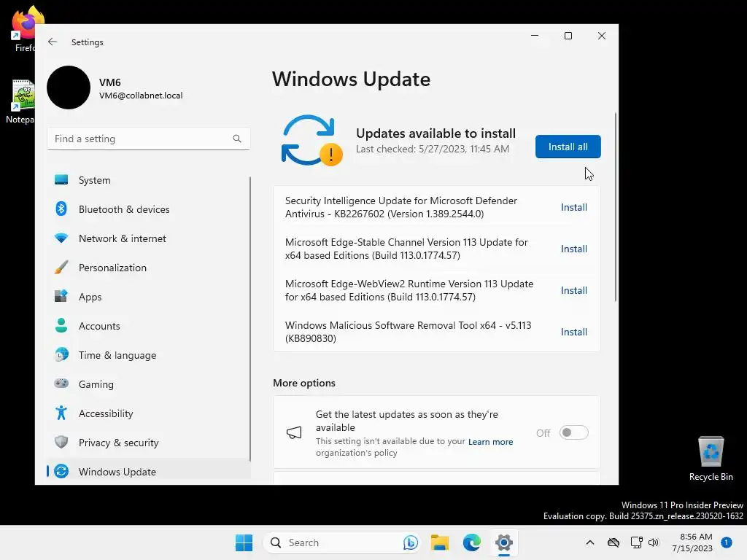Click the sidebar navigation scrollbar
The width and height of the screenshot is (747, 560).
click(250, 319)
